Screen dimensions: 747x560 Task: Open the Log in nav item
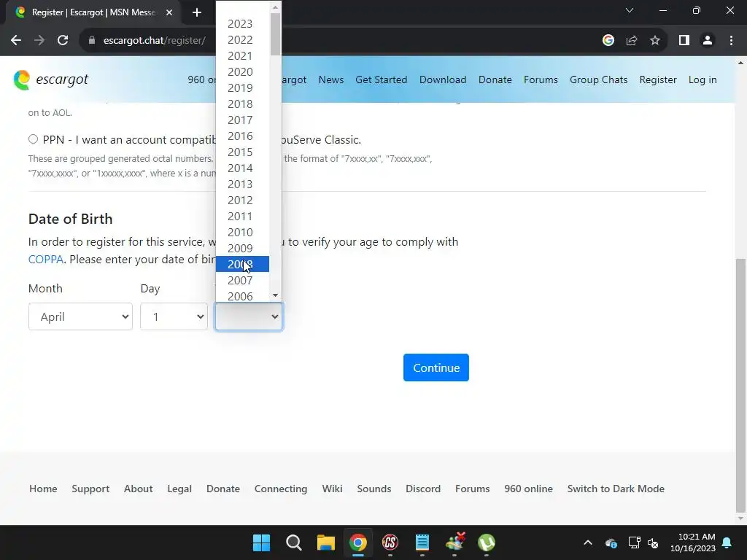pos(703,79)
